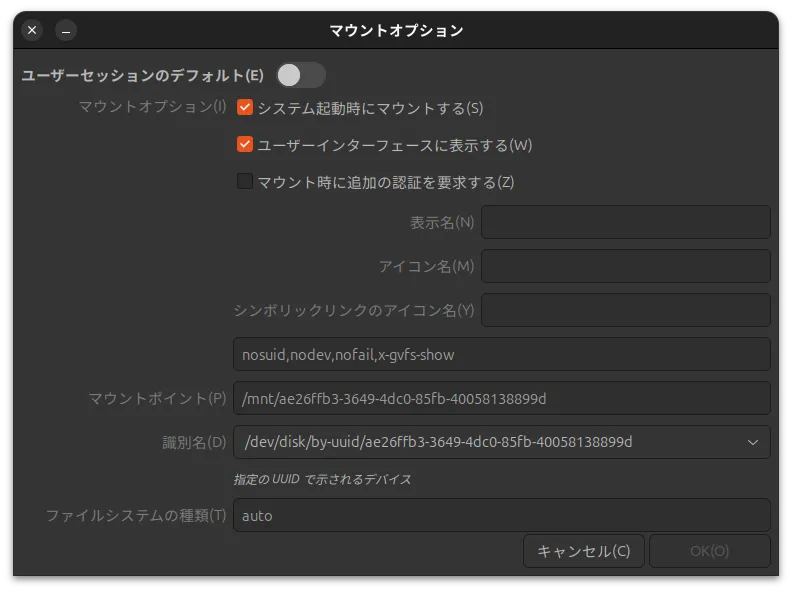
Task: Open the 識別名 device dropdown
Action: coord(502,442)
